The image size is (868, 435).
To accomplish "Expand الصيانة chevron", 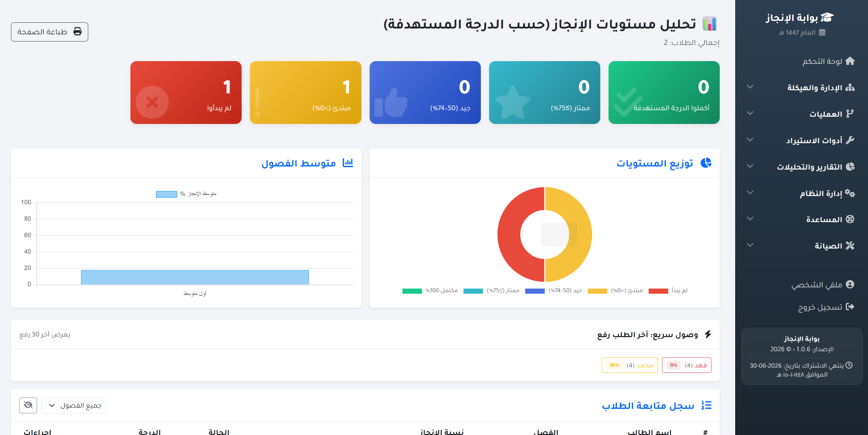I will tap(750, 245).
